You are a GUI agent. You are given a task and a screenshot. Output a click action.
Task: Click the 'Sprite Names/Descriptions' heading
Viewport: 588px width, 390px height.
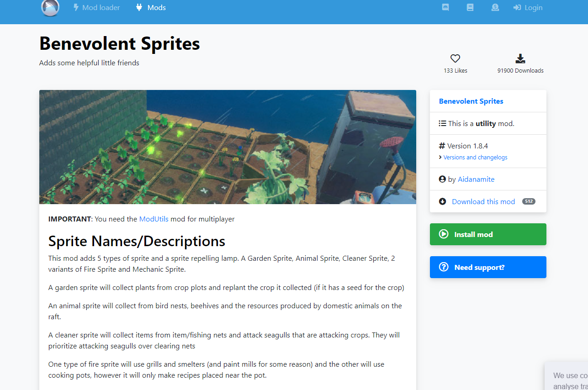[137, 241]
